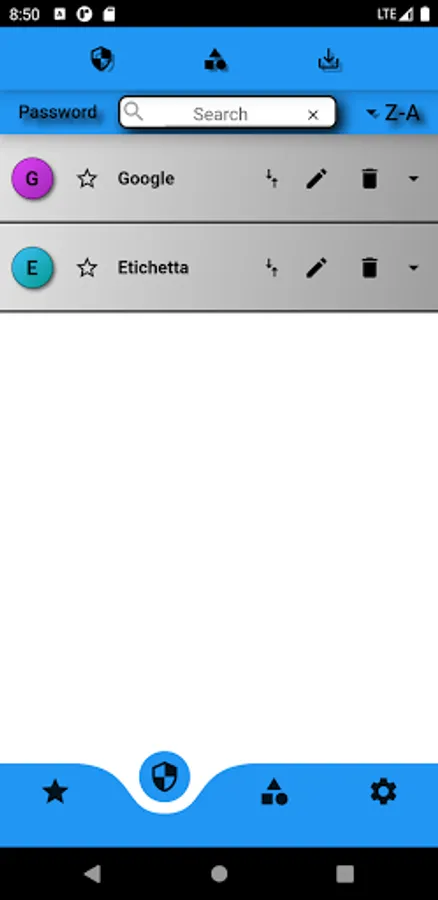
Task: Expand the Google entry details arrow
Action: click(413, 179)
